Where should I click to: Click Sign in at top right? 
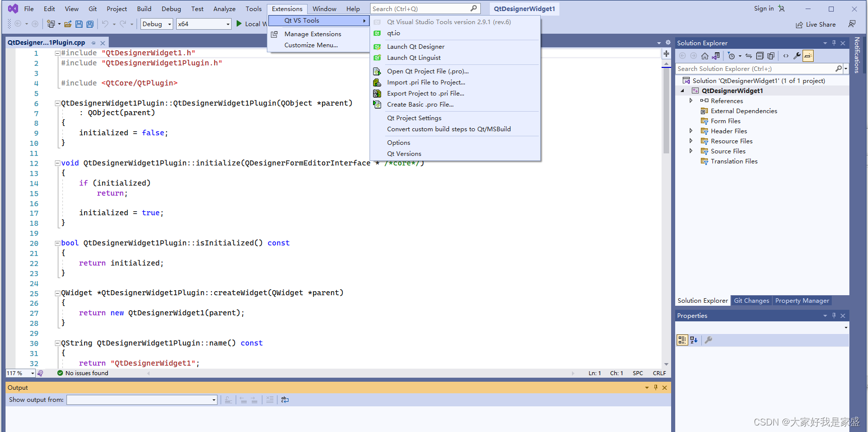(x=764, y=9)
